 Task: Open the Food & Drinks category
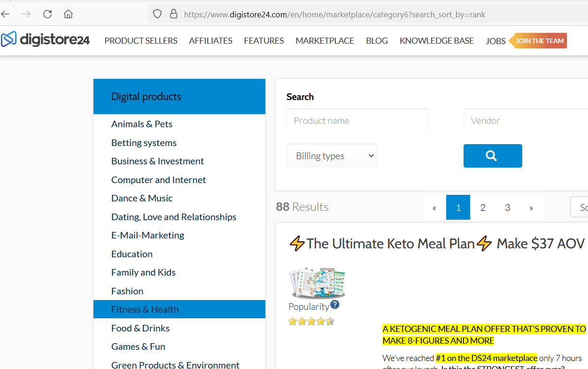tap(140, 328)
